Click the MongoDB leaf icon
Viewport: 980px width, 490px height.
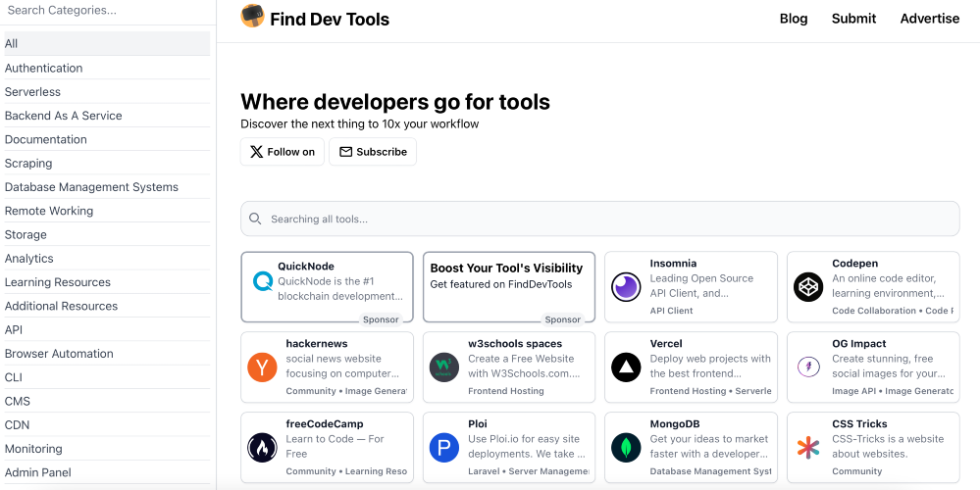coord(626,448)
